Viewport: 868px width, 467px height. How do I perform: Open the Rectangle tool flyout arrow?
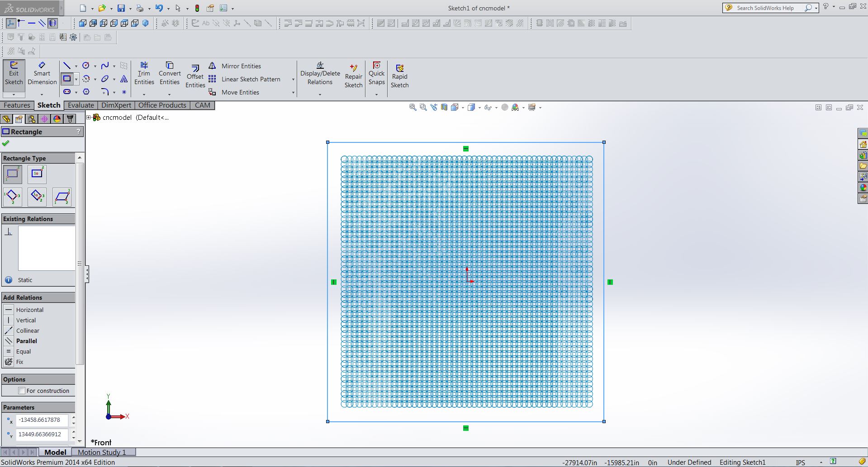[x=77, y=79]
